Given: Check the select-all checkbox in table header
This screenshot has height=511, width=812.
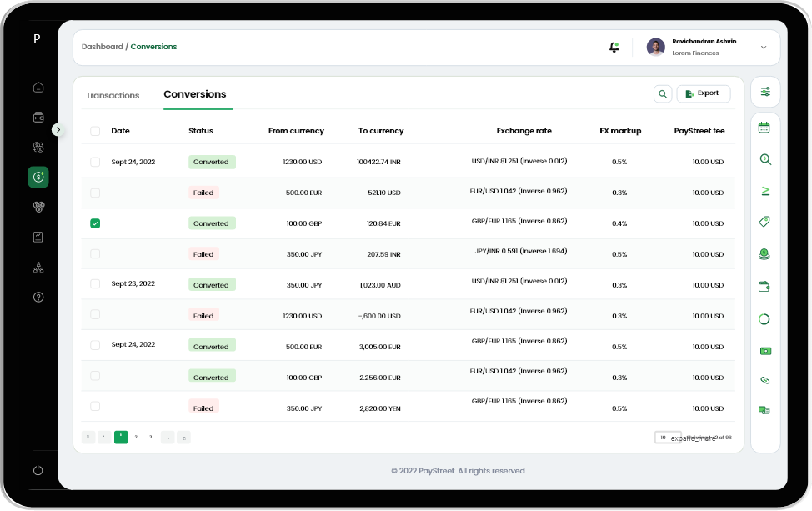Looking at the screenshot, I should pyautogui.click(x=95, y=131).
